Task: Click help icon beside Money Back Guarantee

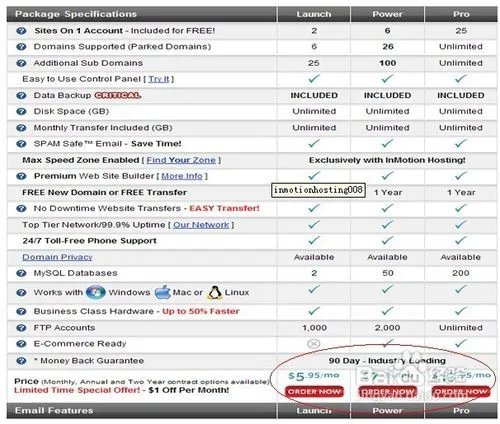Action: tap(21, 361)
